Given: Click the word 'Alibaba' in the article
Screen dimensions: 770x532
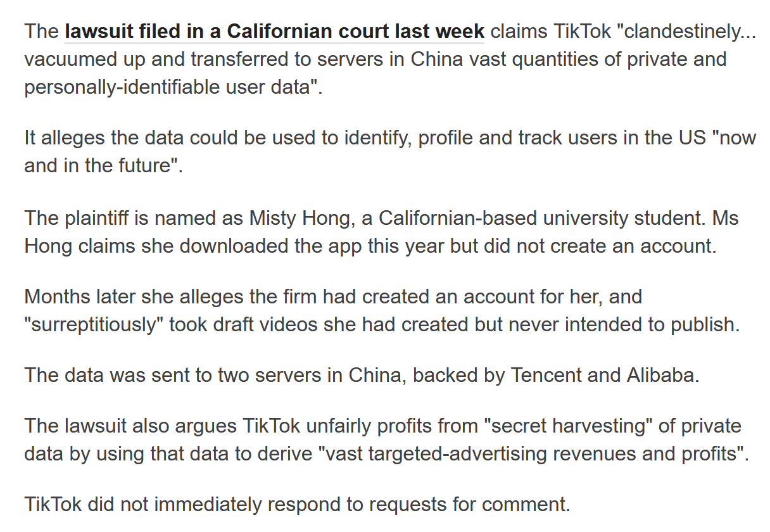Looking at the screenshot, I should pyautogui.click(x=660, y=376).
